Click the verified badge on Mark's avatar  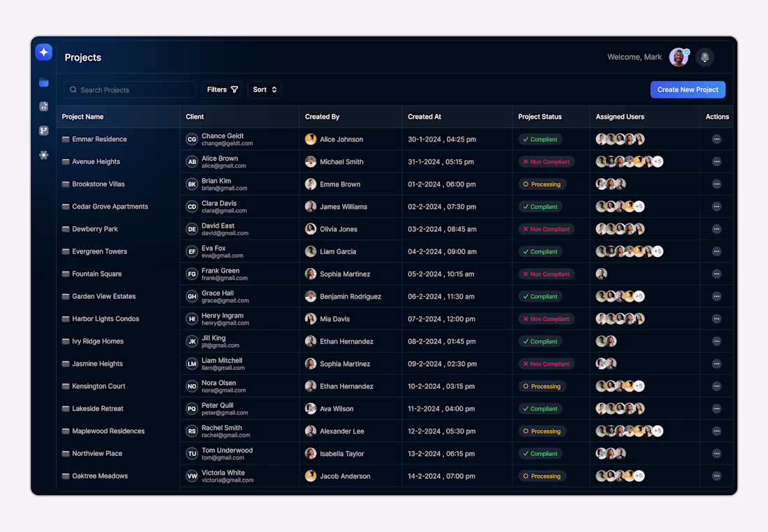[686, 51]
